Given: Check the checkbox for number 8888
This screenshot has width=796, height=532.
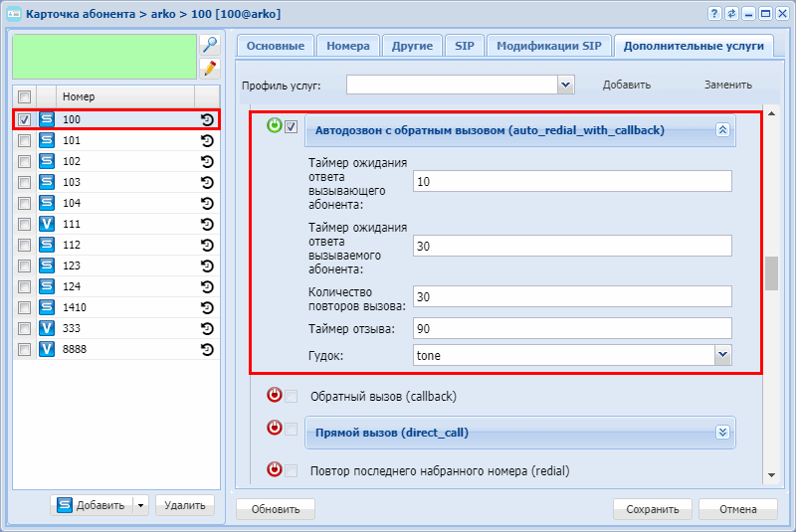Looking at the screenshot, I should point(24,349).
